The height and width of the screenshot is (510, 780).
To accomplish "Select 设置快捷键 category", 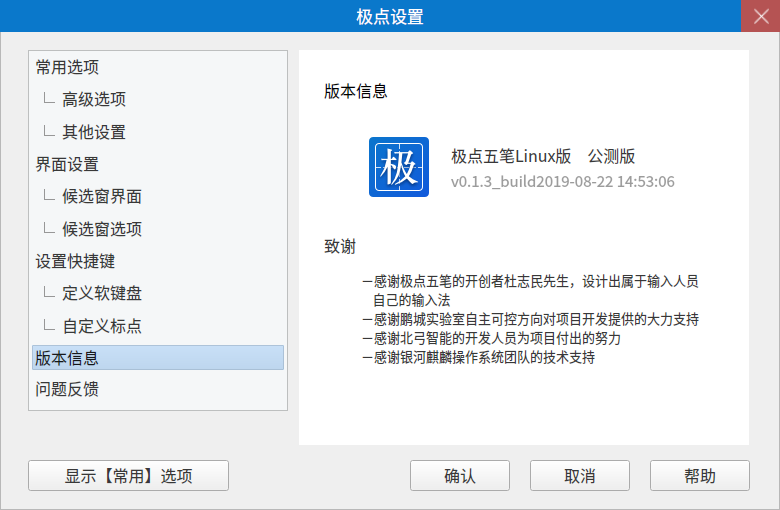I will pyautogui.click(x=75, y=261).
